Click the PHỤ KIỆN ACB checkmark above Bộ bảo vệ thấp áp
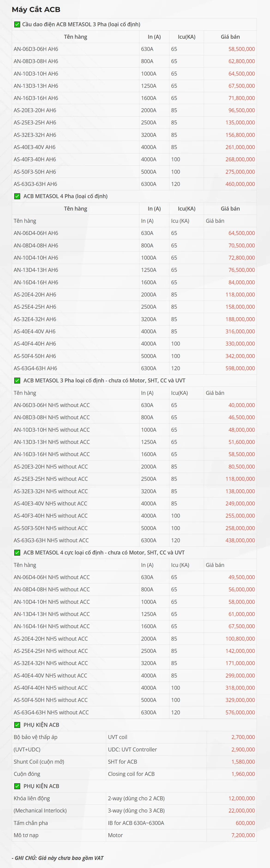This screenshot has height=868, width=270. tap(17, 725)
